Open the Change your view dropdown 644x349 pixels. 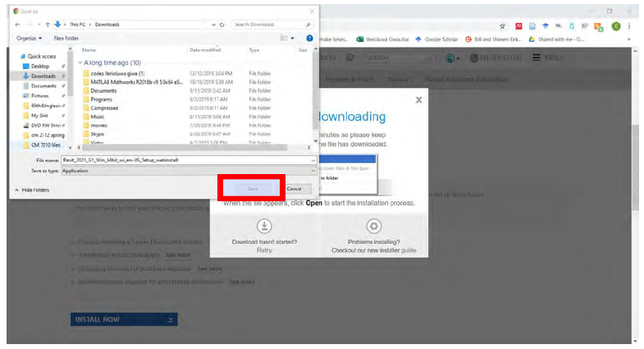pos(291,38)
